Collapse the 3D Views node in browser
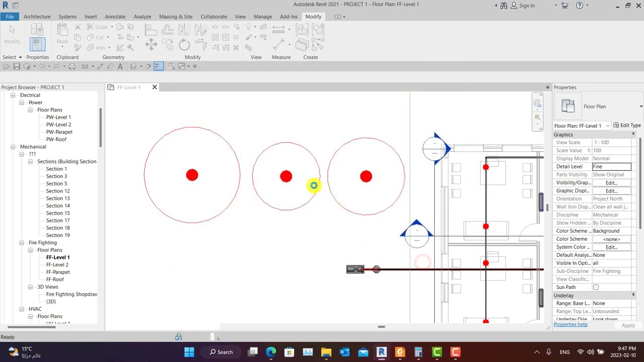 tap(30, 287)
